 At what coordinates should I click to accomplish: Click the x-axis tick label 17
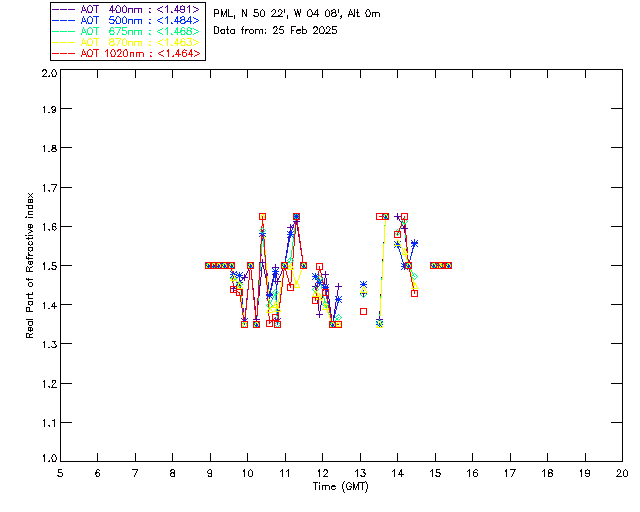click(510, 473)
